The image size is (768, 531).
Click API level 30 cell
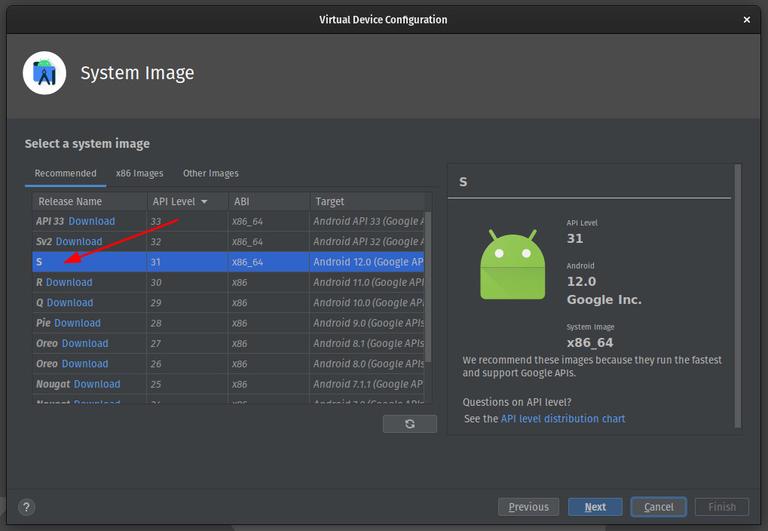pyautogui.click(x=188, y=282)
